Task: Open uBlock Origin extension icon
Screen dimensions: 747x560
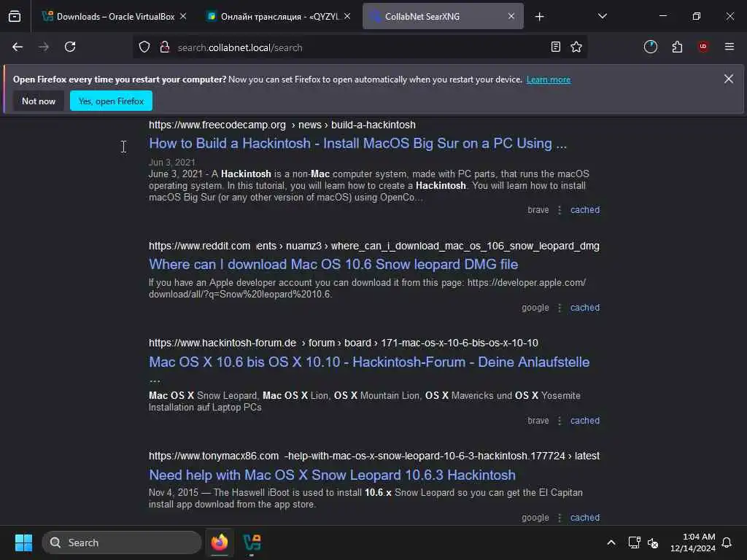Action: [703, 47]
